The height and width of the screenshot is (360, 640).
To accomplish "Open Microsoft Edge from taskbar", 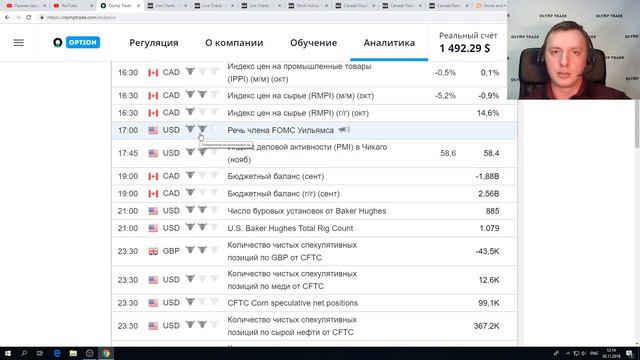I will [57, 353].
